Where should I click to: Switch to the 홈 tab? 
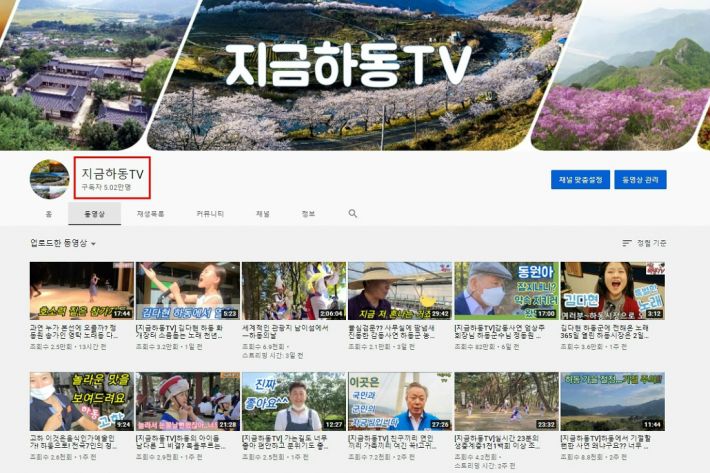pos(48,214)
